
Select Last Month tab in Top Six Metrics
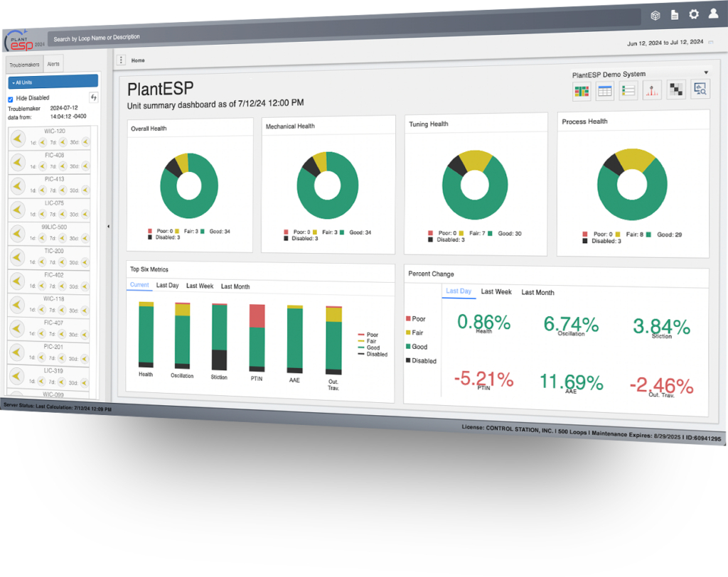pos(235,286)
